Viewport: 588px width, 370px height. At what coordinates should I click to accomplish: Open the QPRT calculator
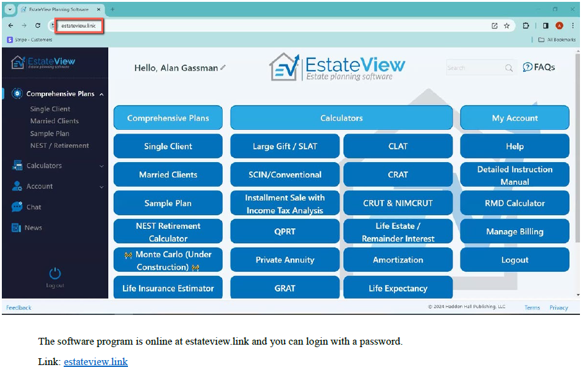pyautogui.click(x=285, y=231)
